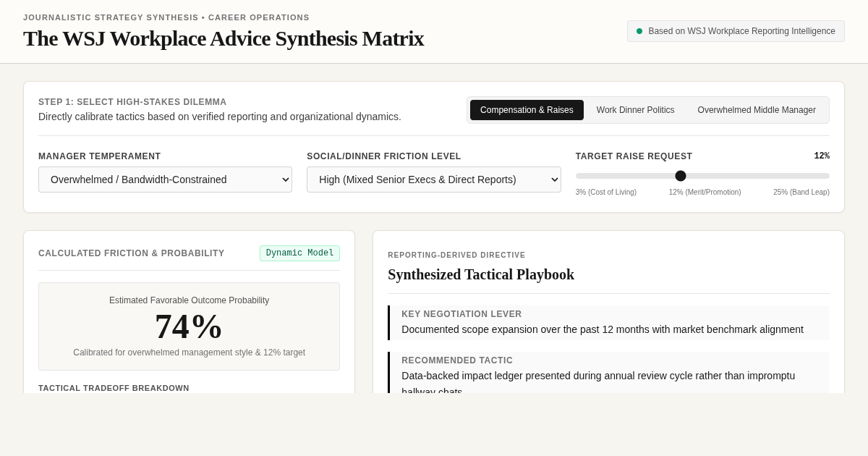Click the Reporting-Derived Directive label

click(x=456, y=256)
